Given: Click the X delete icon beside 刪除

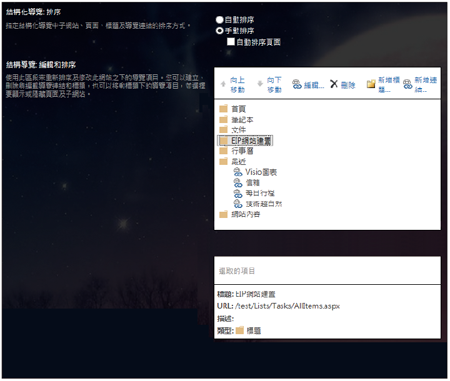Looking at the screenshot, I should [x=334, y=84].
